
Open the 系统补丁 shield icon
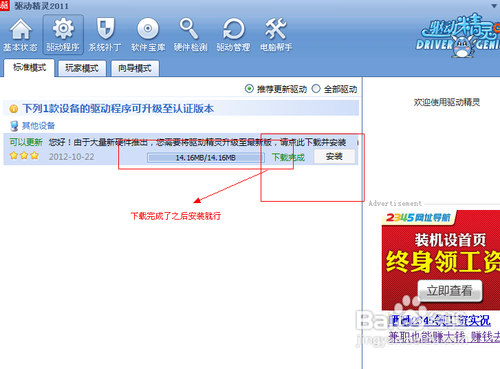coord(105,34)
